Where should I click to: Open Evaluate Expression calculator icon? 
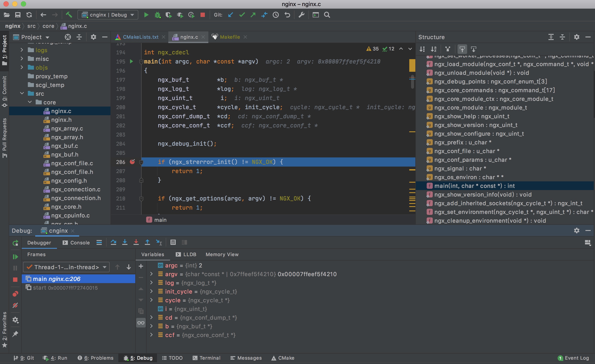click(173, 242)
